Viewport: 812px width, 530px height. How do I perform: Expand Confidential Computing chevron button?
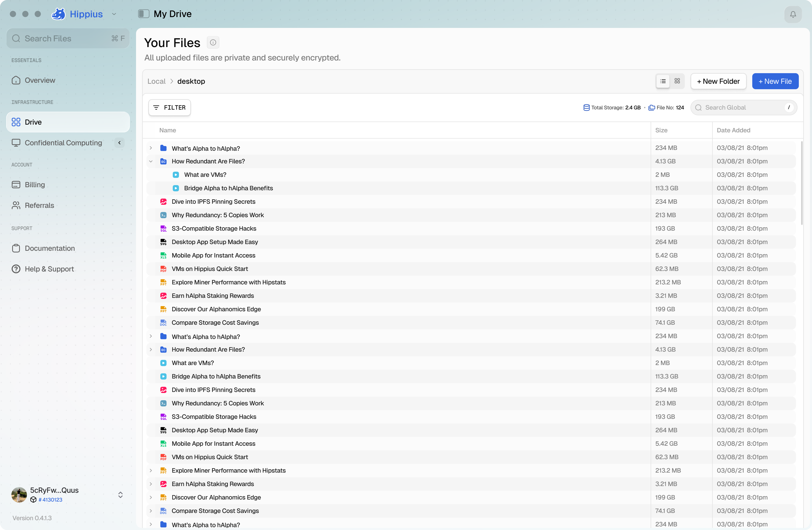point(119,142)
